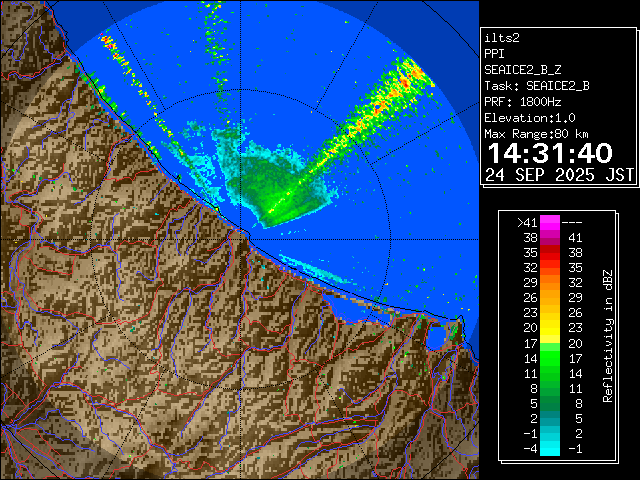640x480 pixels.
Task: Click the PRF: 1800Hz parameter text
Action: [523, 101]
